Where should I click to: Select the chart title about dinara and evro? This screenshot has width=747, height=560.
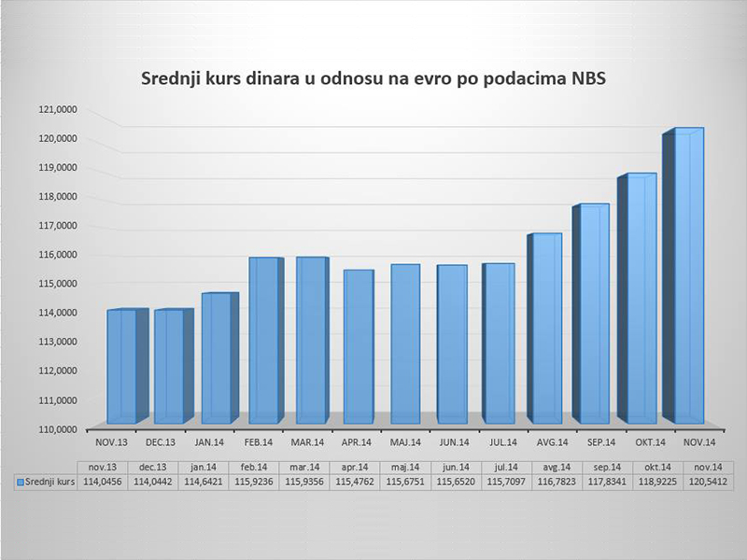[373, 78]
